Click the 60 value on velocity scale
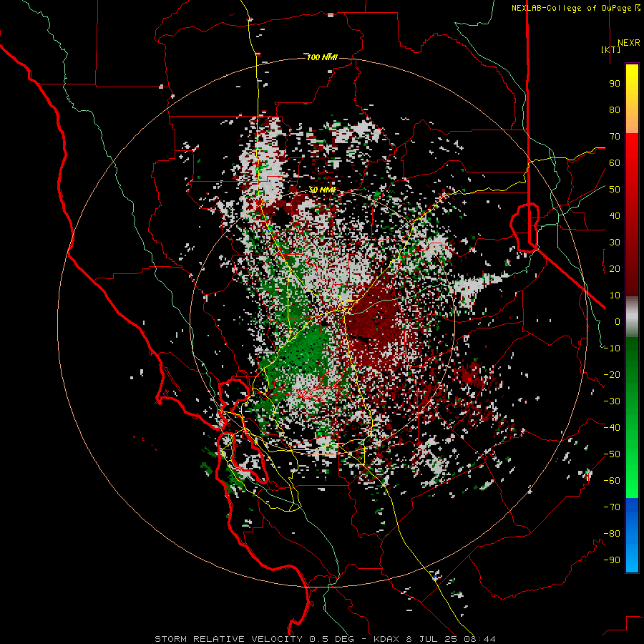The width and height of the screenshot is (644, 644). tap(615, 163)
